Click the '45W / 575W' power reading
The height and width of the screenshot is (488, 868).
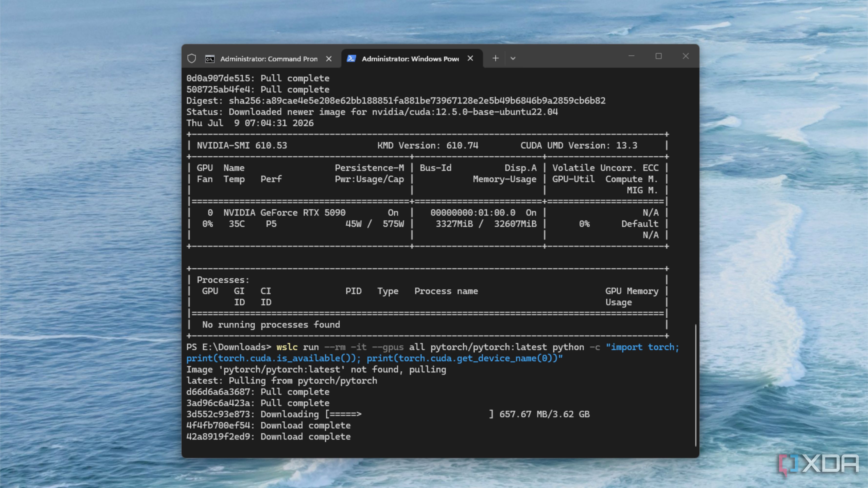click(x=374, y=224)
